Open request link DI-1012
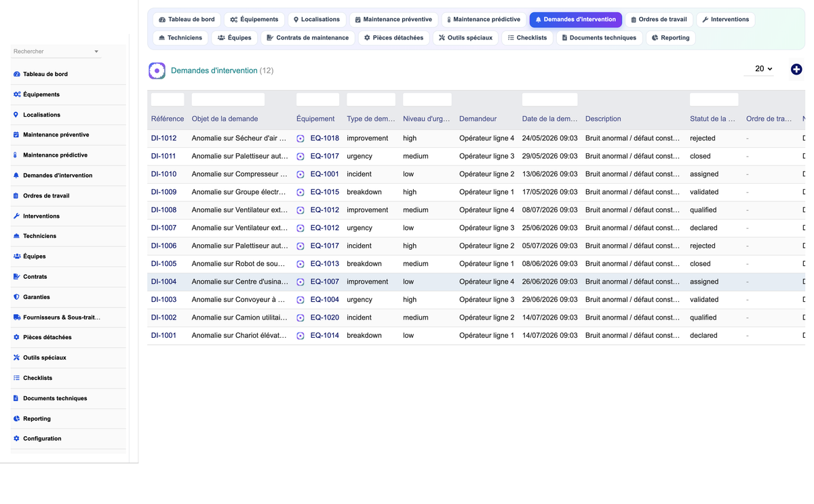This screenshot has height=504, width=814. (163, 138)
